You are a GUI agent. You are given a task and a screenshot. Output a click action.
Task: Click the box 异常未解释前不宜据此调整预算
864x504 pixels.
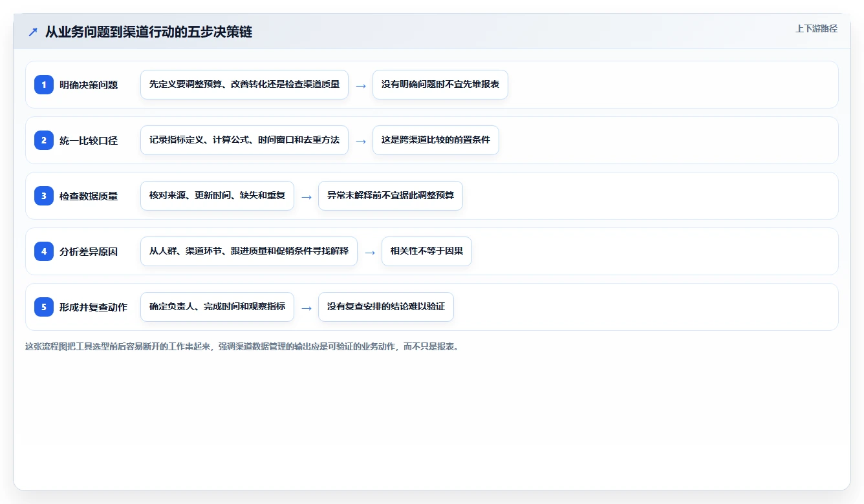(x=391, y=196)
